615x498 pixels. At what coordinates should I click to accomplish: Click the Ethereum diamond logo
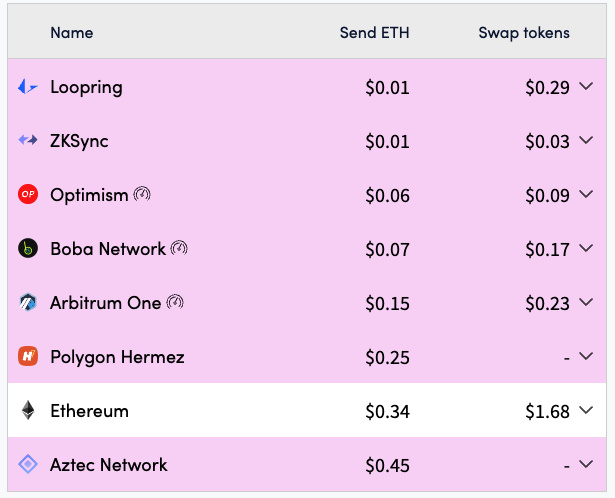pos(28,410)
